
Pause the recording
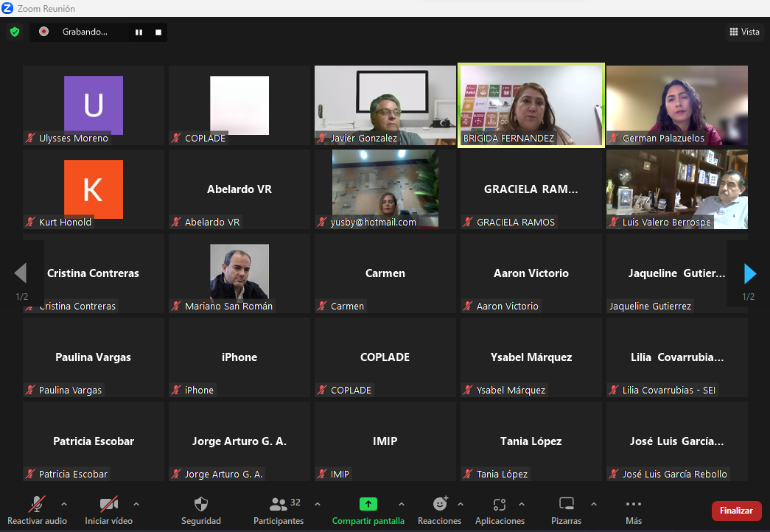click(x=139, y=32)
